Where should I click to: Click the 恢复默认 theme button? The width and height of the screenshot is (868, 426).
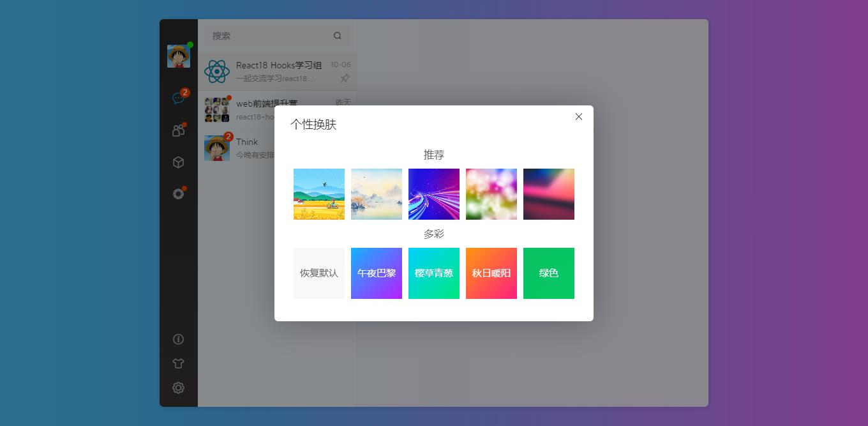[319, 273]
